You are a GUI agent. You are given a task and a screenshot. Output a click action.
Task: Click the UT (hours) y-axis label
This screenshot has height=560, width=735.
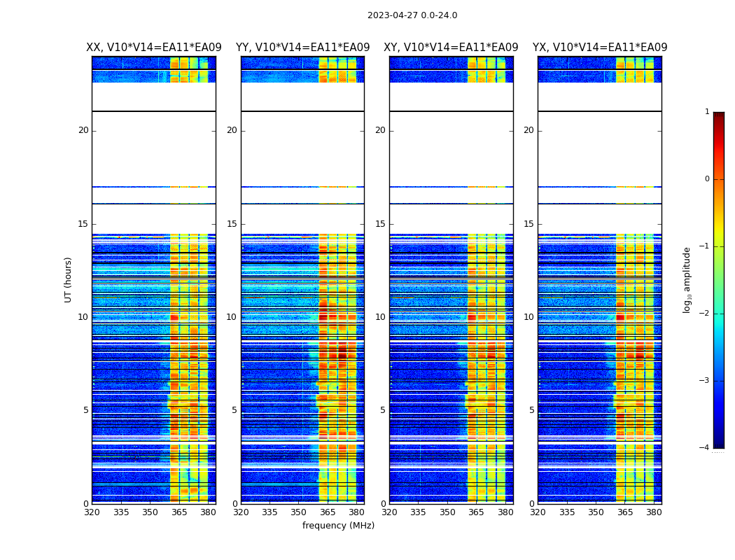(69, 279)
